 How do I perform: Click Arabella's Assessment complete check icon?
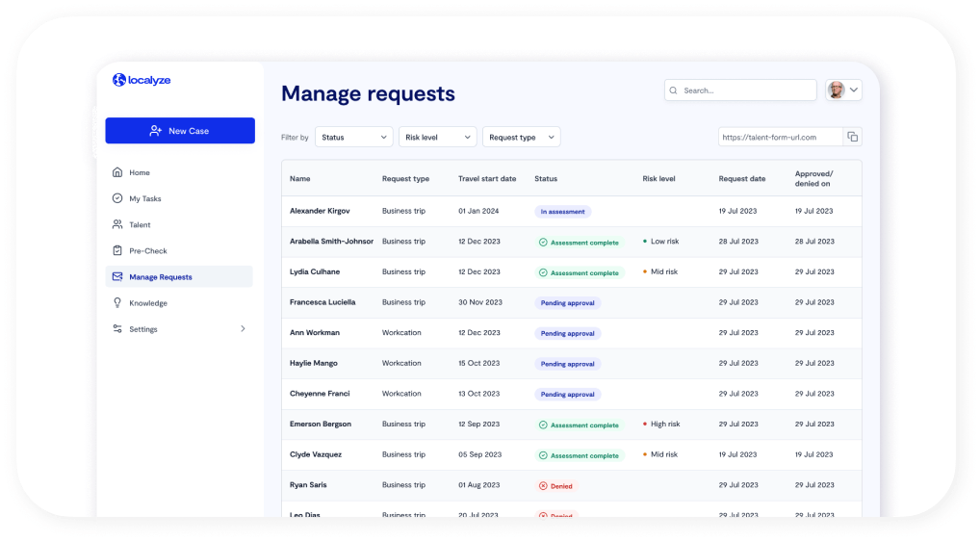click(543, 243)
